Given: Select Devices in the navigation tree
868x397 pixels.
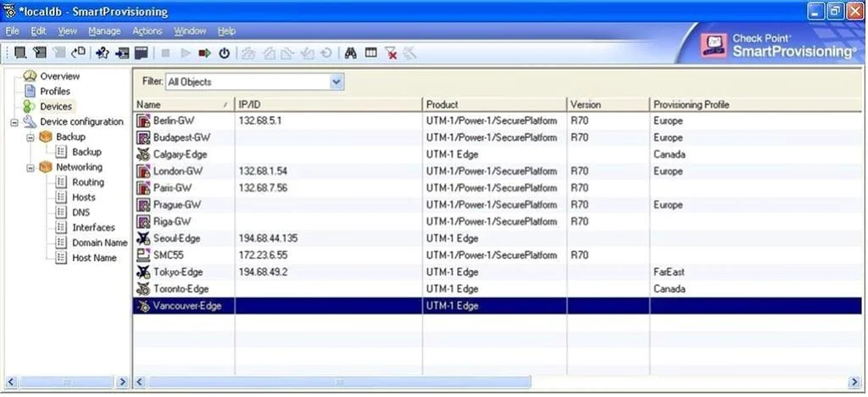Looking at the screenshot, I should click(x=56, y=106).
